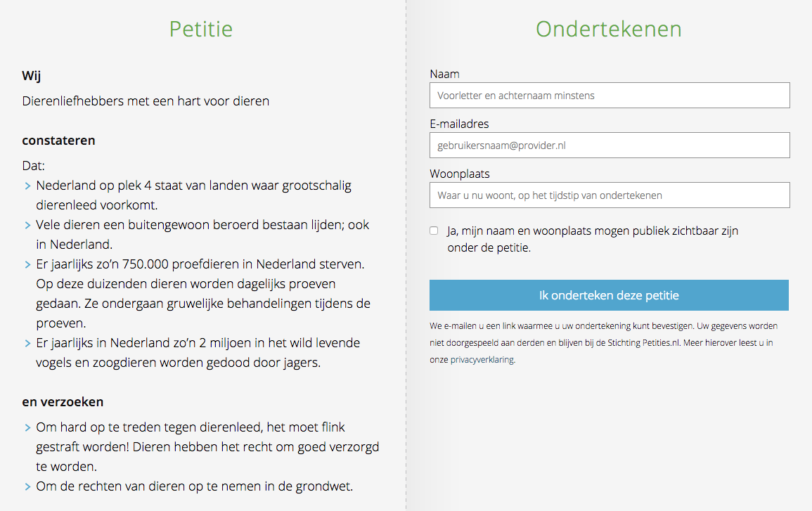
Task: Click the arrow bullet before "Vele dieren een buitengewoon"
Action: point(27,226)
